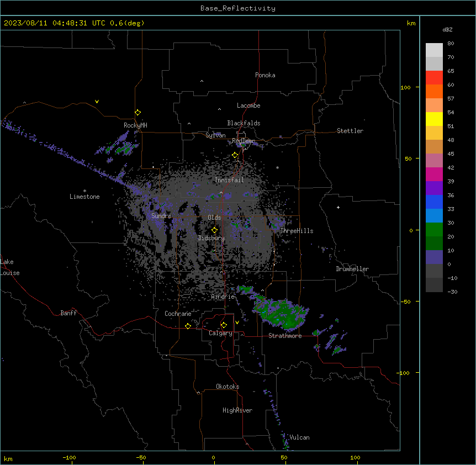Select the yellow diamond marker below Cochrane
Viewport: 476px width, 465px height.
[188, 326]
